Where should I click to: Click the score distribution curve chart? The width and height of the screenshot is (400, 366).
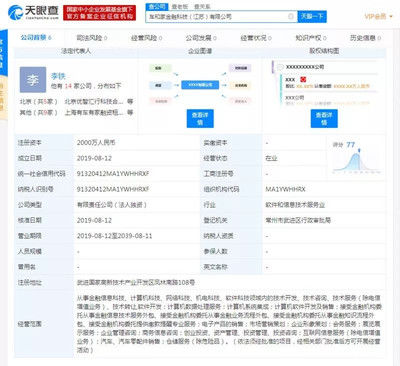pos(357,162)
